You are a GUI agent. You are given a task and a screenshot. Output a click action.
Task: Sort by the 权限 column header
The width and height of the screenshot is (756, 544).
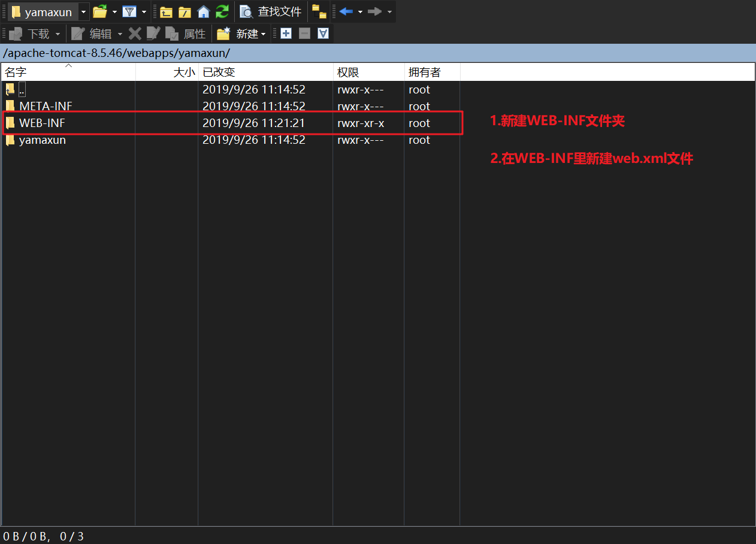[x=369, y=72]
